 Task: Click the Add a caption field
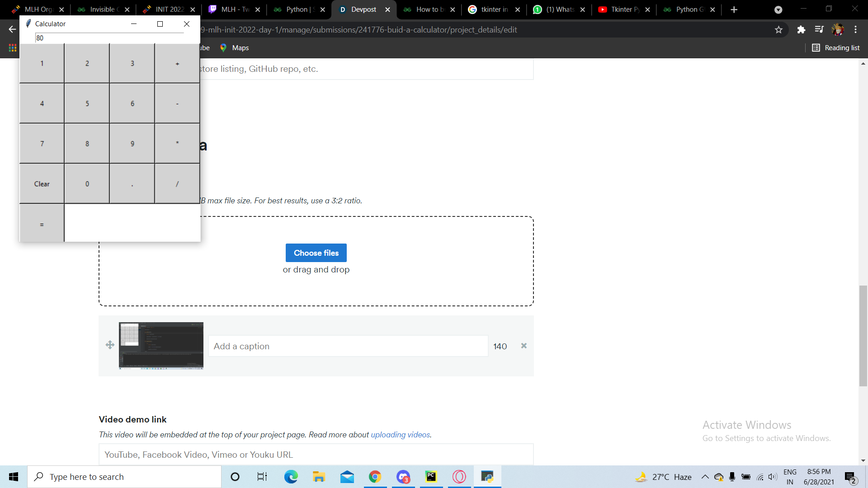point(348,346)
